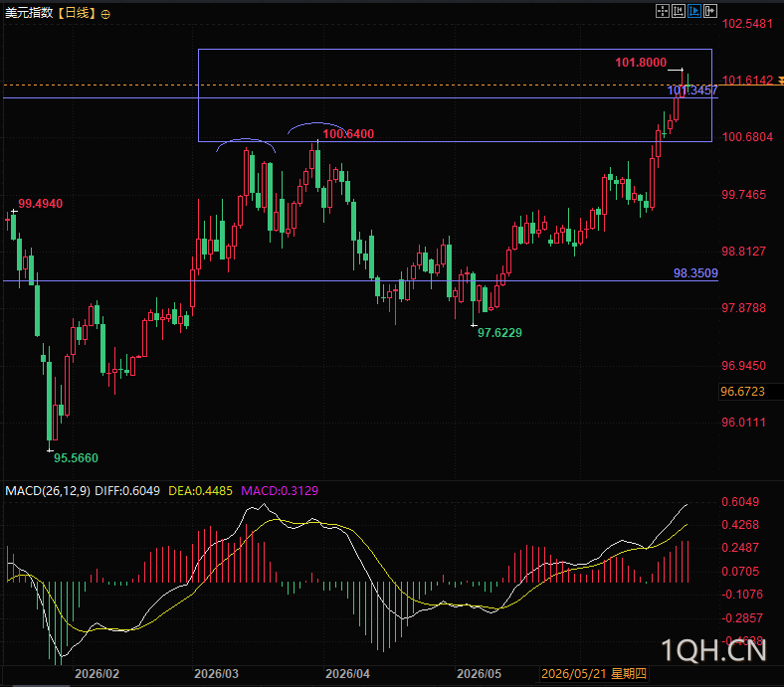Click the 2026/03 date axis label
Viewport: 784px width, 687px height.
pos(216,673)
